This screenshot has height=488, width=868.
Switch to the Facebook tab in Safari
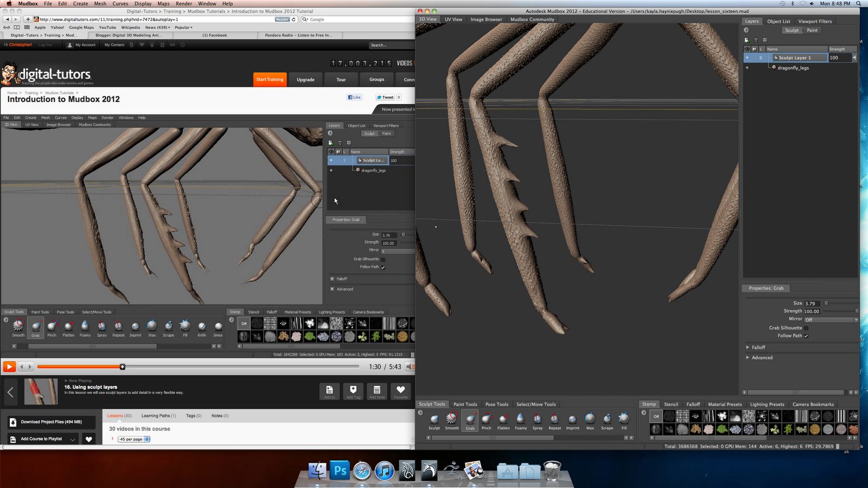click(215, 35)
